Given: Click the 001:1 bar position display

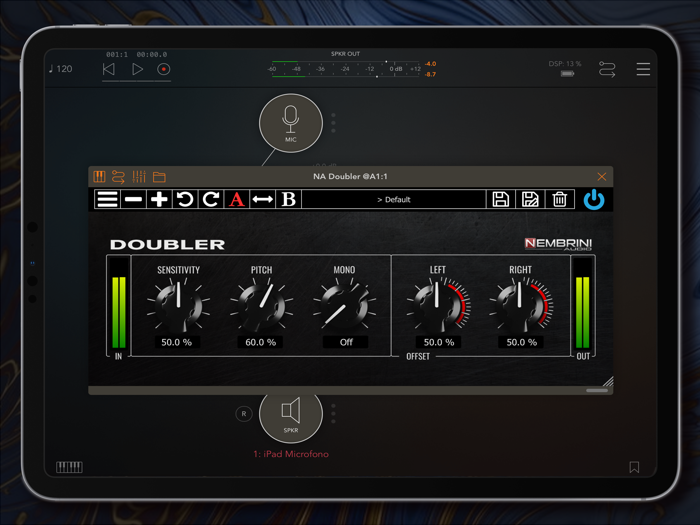Looking at the screenshot, I should click(117, 54).
